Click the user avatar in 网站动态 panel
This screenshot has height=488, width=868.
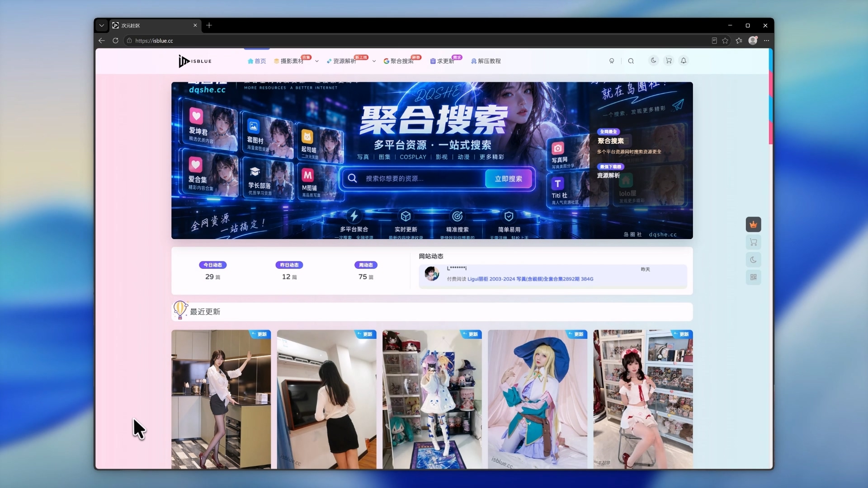pyautogui.click(x=432, y=274)
